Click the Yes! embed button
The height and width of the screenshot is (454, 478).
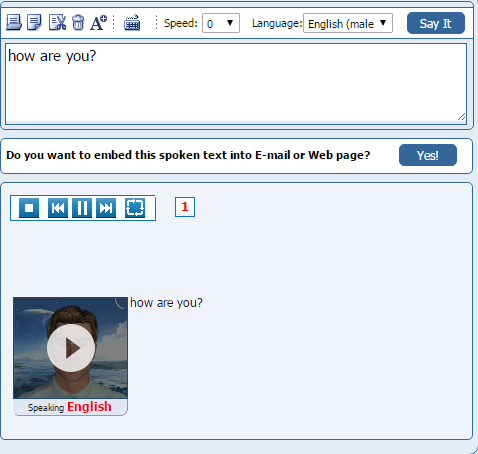coord(428,155)
